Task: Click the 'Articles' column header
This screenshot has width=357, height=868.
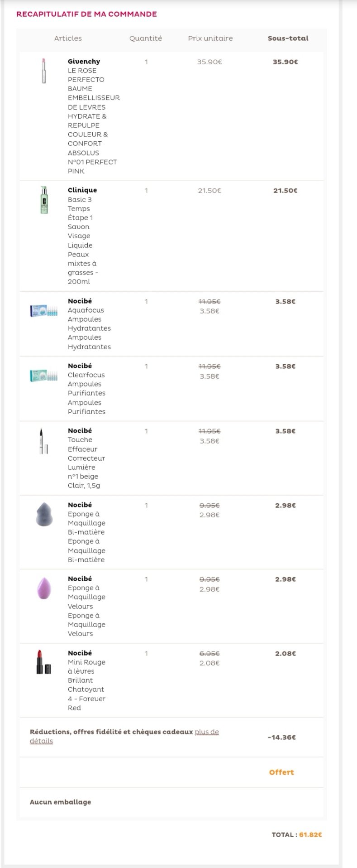Action: [68, 39]
